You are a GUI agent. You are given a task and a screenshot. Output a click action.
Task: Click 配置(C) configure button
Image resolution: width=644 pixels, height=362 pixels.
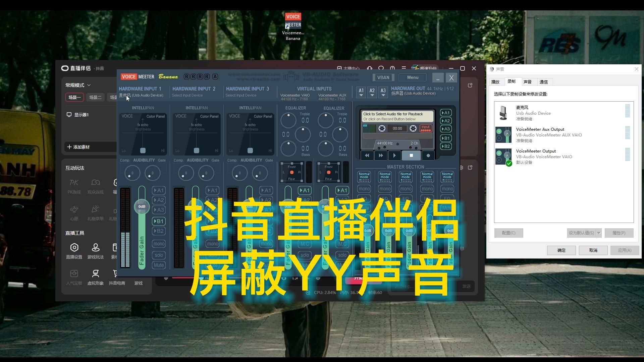pos(508,233)
